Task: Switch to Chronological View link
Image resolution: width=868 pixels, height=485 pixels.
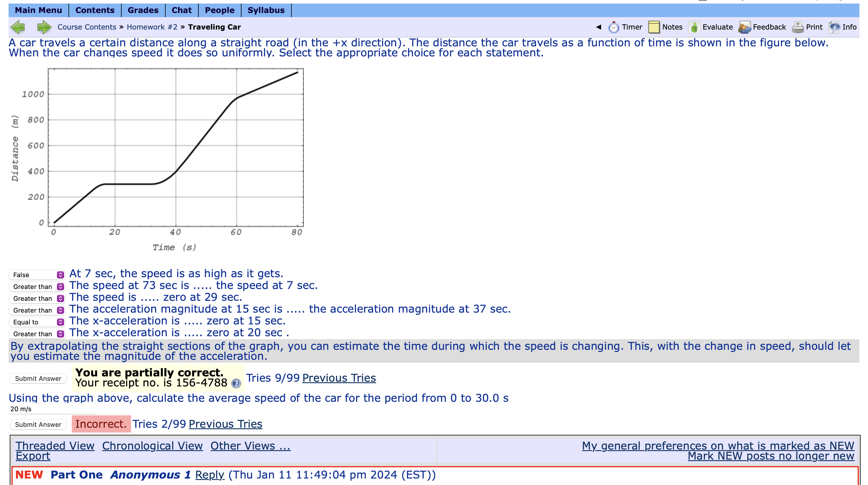Action: (x=152, y=446)
